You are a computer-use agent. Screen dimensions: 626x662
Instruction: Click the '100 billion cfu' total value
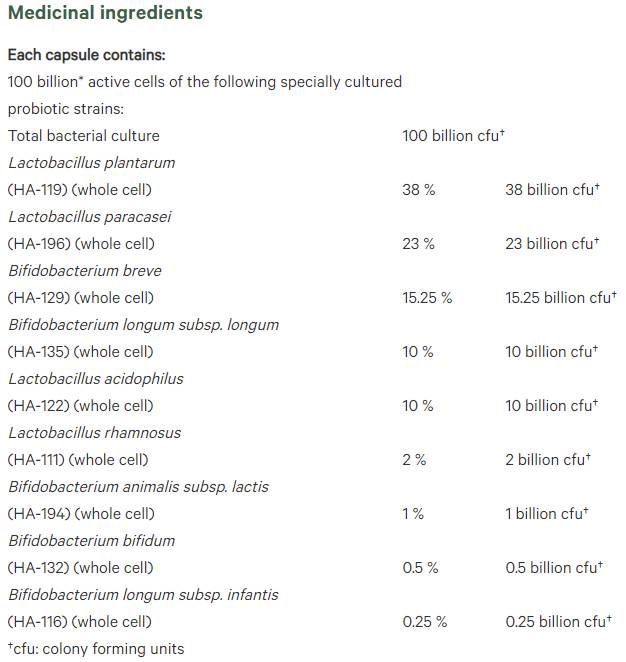453,135
